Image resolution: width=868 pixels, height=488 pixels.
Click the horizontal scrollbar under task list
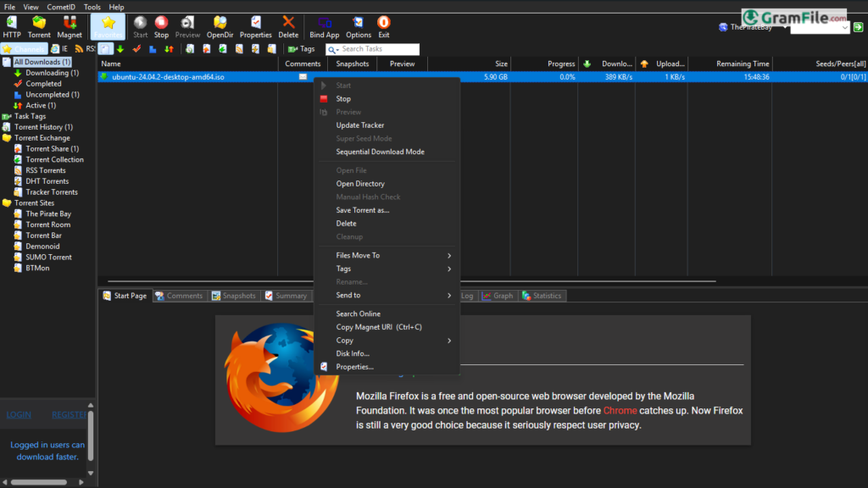(x=411, y=281)
